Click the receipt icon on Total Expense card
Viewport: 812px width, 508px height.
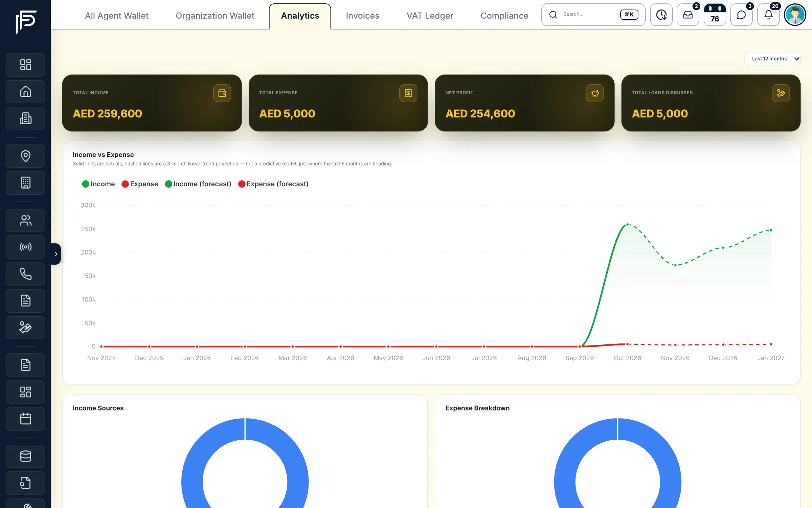408,93
